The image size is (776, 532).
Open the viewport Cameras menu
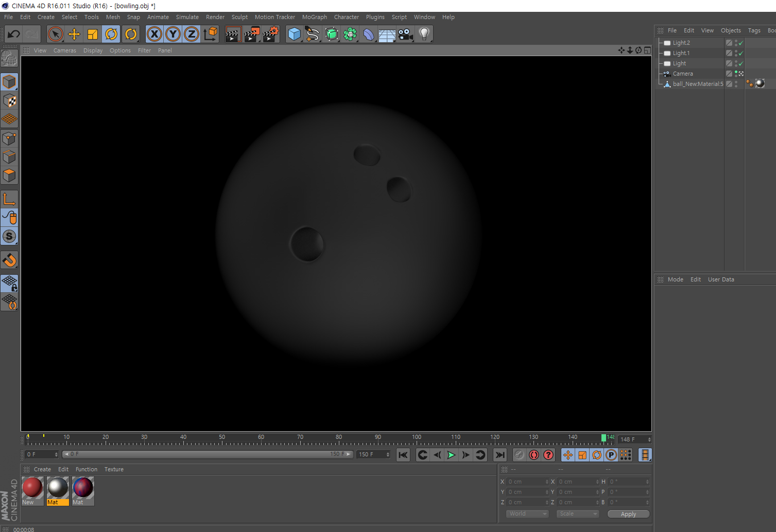pos(65,50)
